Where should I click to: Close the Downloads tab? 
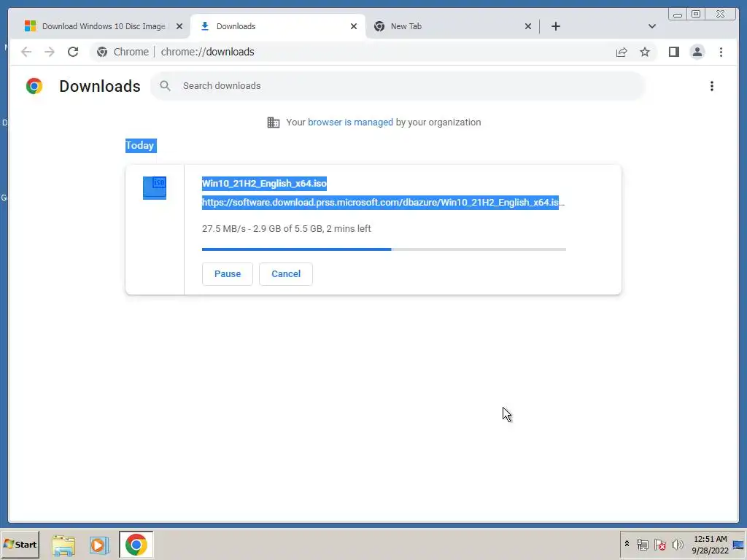click(x=354, y=26)
